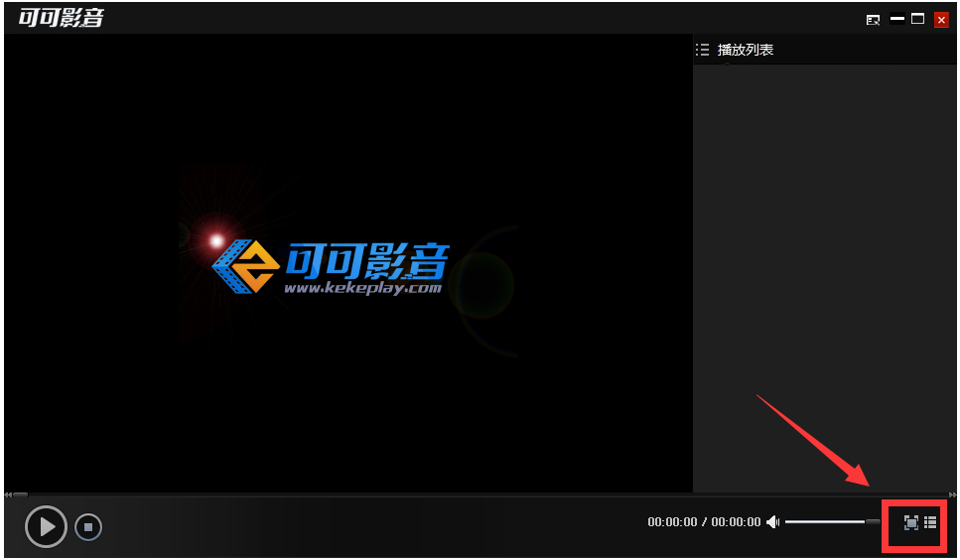Minimize the 可可影音 window
The height and width of the screenshot is (560, 960).
pyautogui.click(x=896, y=19)
